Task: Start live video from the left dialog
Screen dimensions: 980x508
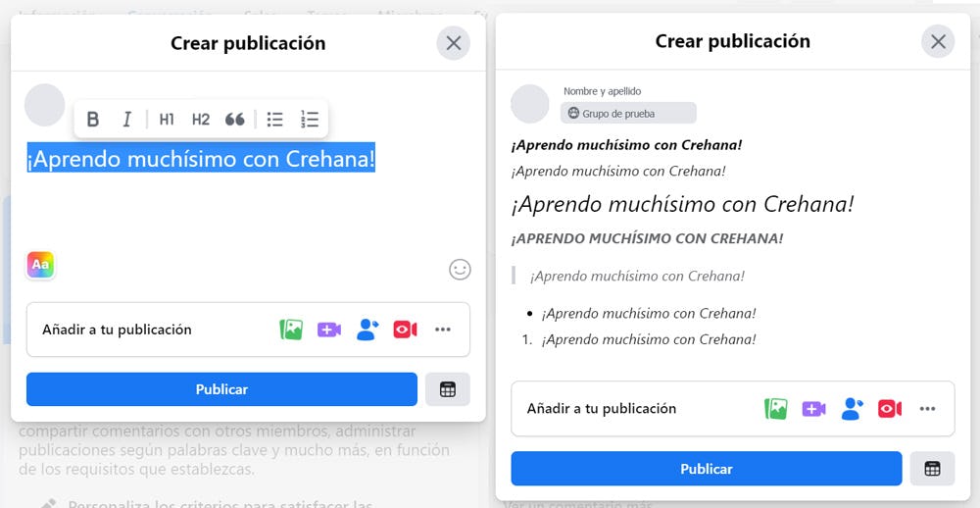Action: pyautogui.click(x=405, y=330)
